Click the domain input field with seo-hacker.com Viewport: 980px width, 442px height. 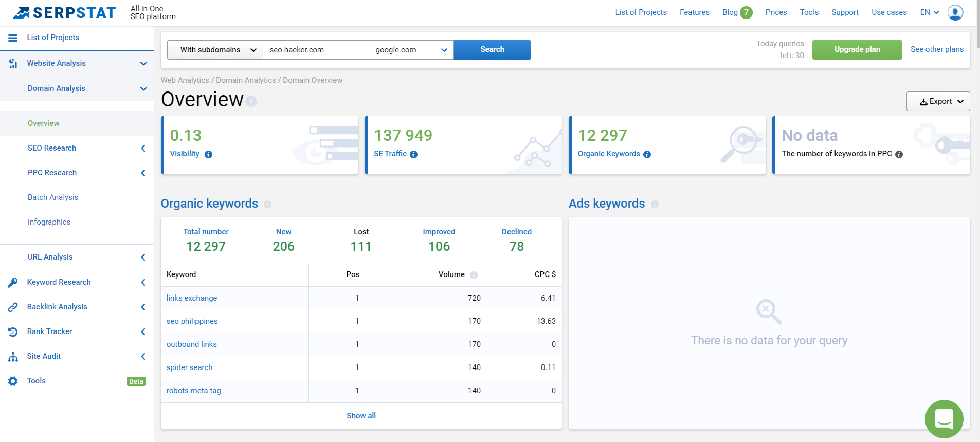tap(316, 50)
